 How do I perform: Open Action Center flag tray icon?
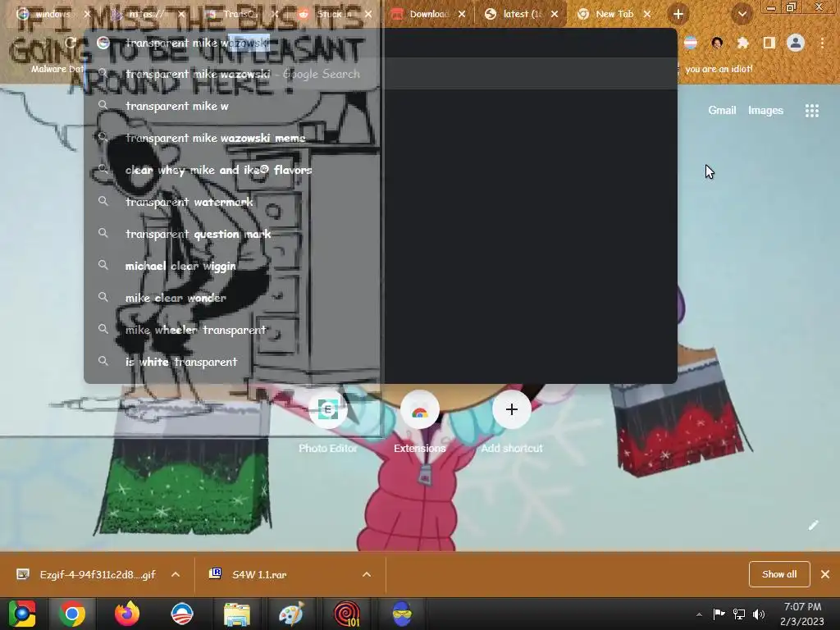[x=719, y=614]
